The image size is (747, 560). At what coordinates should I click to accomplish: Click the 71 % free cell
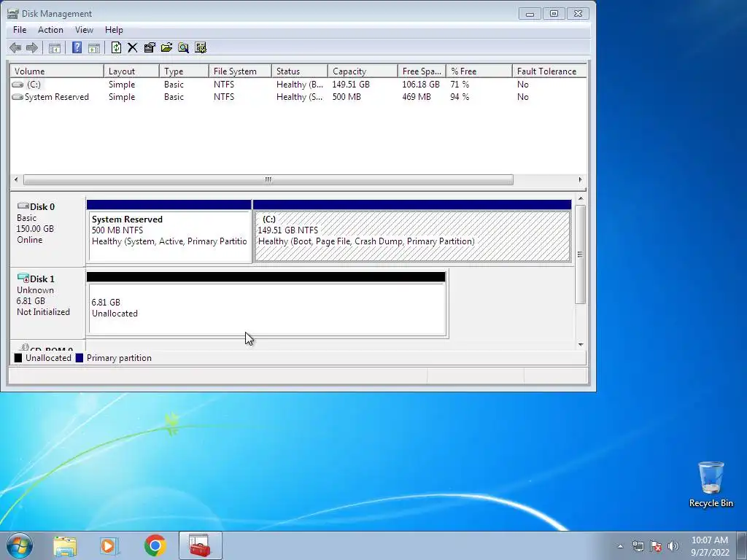(x=460, y=85)
